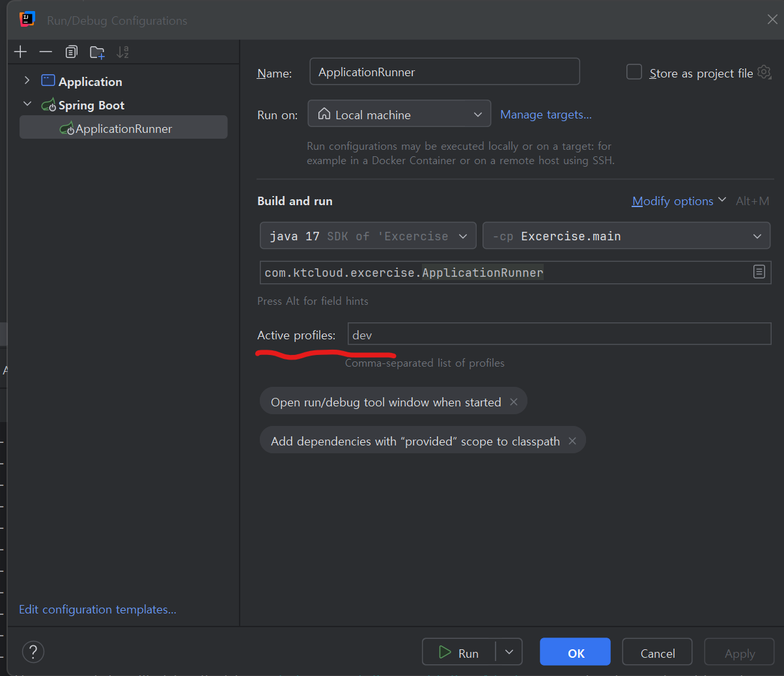
Task: Open the Run button dropdown arrow
Action: click(509, 652)
